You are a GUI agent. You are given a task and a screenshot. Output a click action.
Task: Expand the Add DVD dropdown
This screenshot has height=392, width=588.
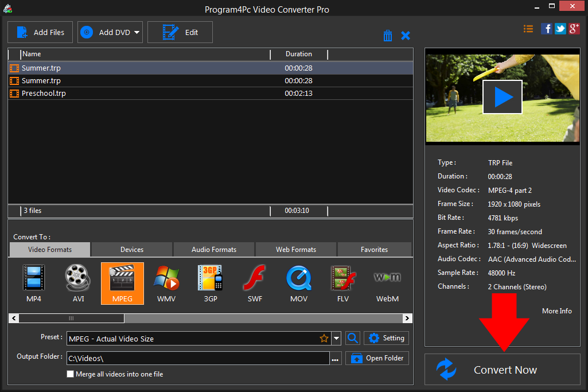pos(136,32)
